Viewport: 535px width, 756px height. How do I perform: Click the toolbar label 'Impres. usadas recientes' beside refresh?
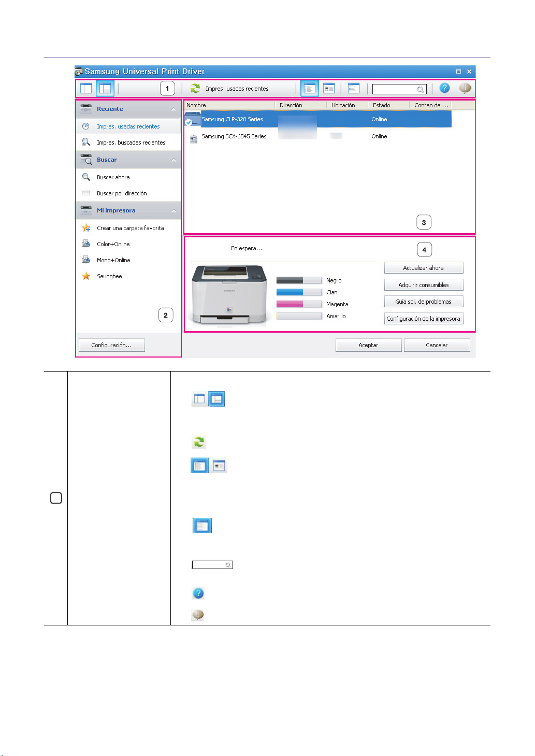(237, 89)
